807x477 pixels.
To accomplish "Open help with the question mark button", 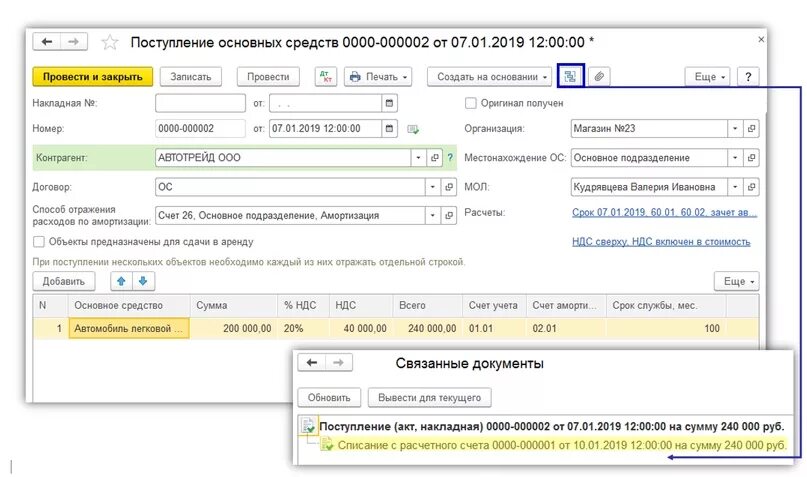I will (x=748, y=77).
